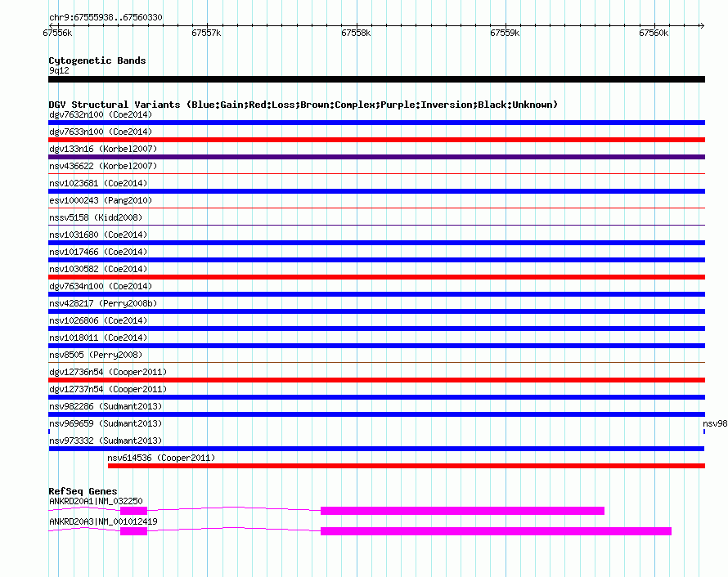
Task: Click the nsv973332 (Sudmant2013) label
Action: click(106, 441)
